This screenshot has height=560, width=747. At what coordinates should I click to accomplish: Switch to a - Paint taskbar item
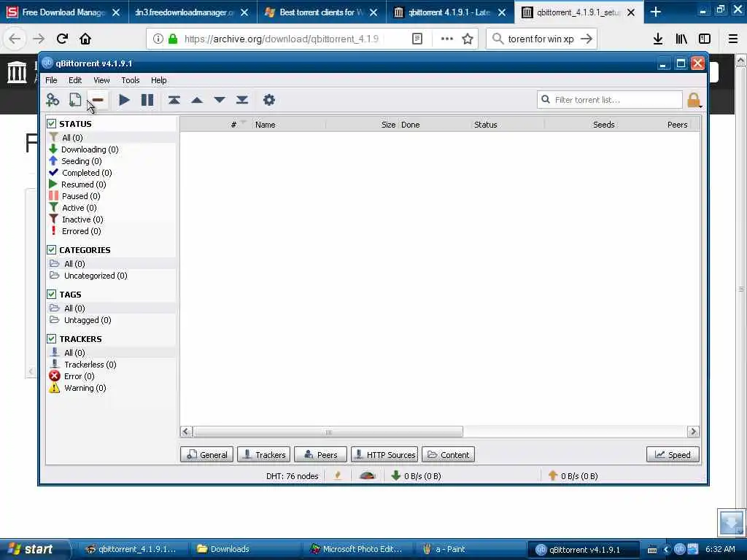pyautogui.click(x=471, y=549)
